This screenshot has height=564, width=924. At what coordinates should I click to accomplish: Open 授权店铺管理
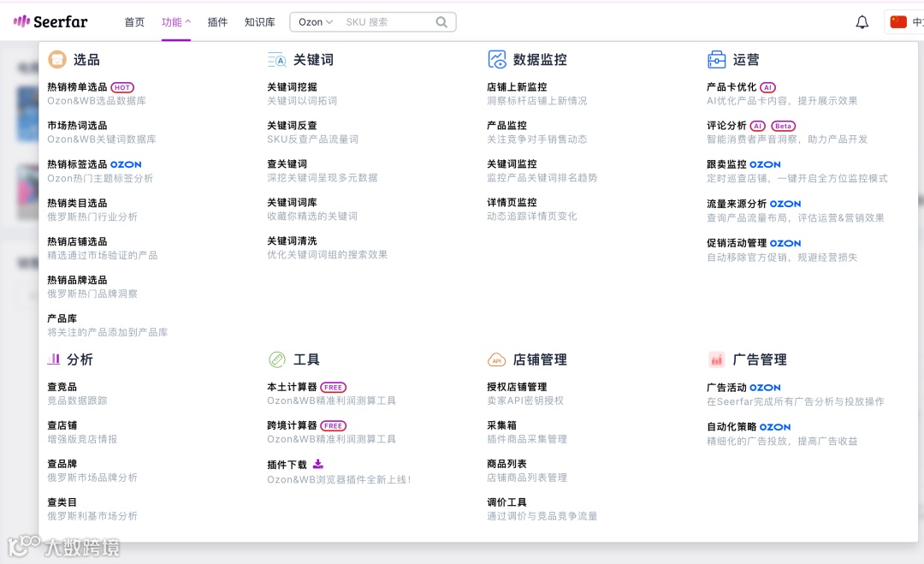[x=517, y=387]
